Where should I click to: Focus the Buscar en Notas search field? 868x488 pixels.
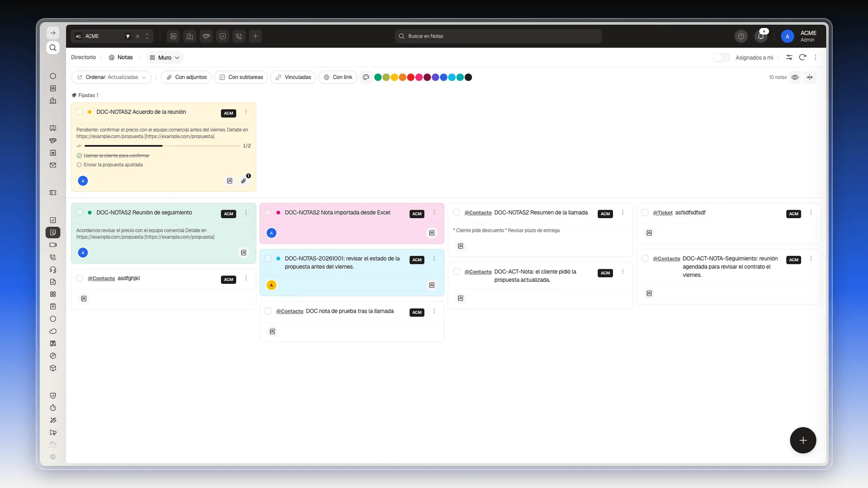point(498,36)
